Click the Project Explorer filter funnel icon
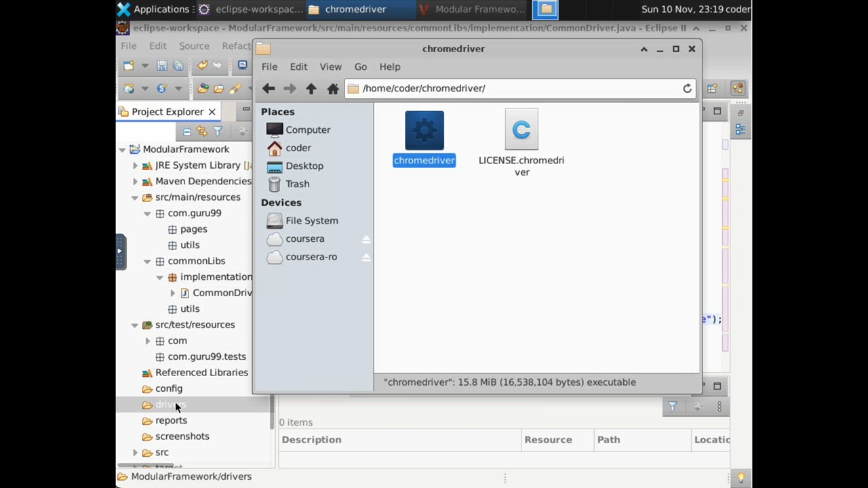868x488 pixels. point(218,131)
